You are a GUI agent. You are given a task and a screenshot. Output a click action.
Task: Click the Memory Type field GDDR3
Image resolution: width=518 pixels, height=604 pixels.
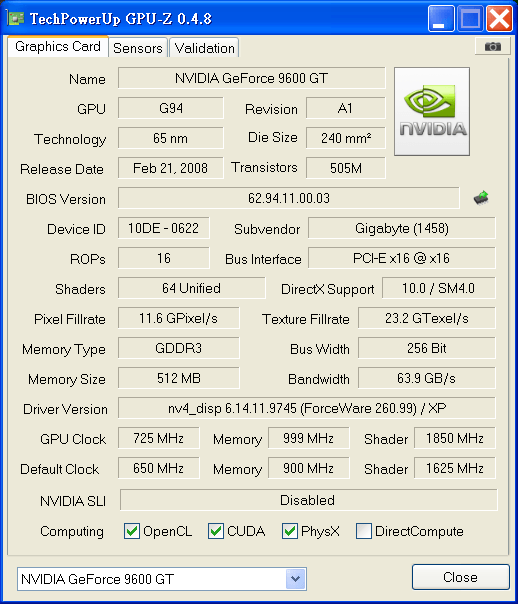point(178,348)
